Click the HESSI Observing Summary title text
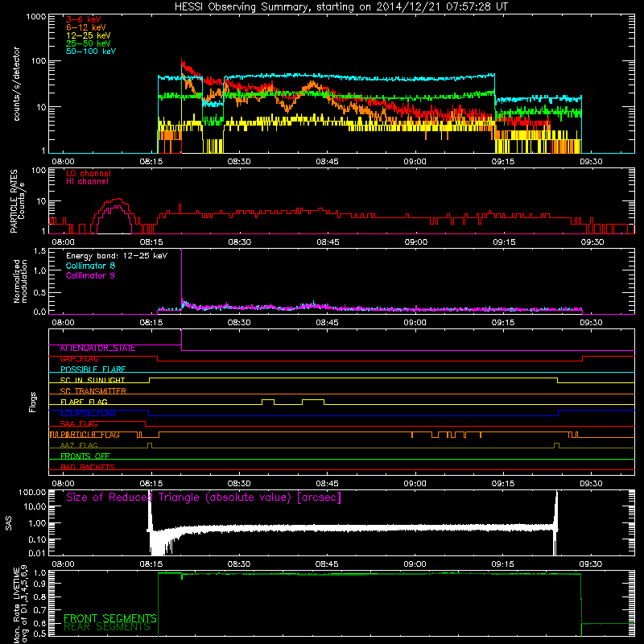The width and height of the screenshot is (644, 644). coord(341,7)
